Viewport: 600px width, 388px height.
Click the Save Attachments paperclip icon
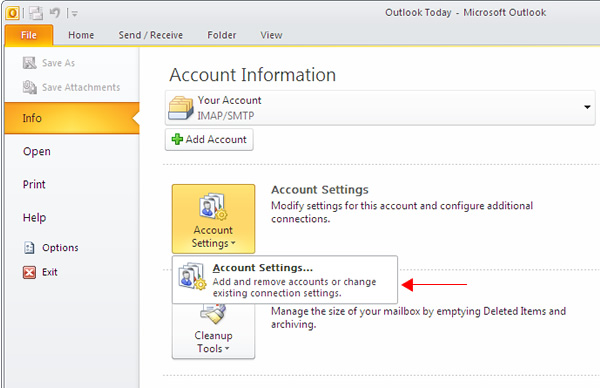point(29,87)
